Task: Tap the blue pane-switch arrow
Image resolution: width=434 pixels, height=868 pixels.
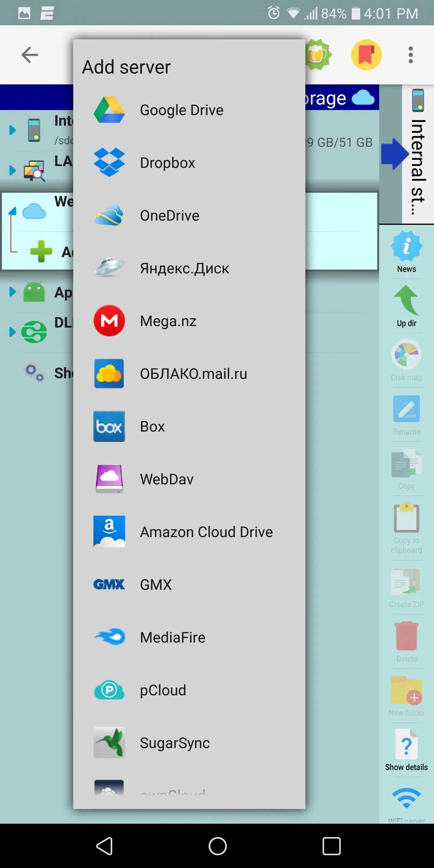Action: click(x=395, y=154)
